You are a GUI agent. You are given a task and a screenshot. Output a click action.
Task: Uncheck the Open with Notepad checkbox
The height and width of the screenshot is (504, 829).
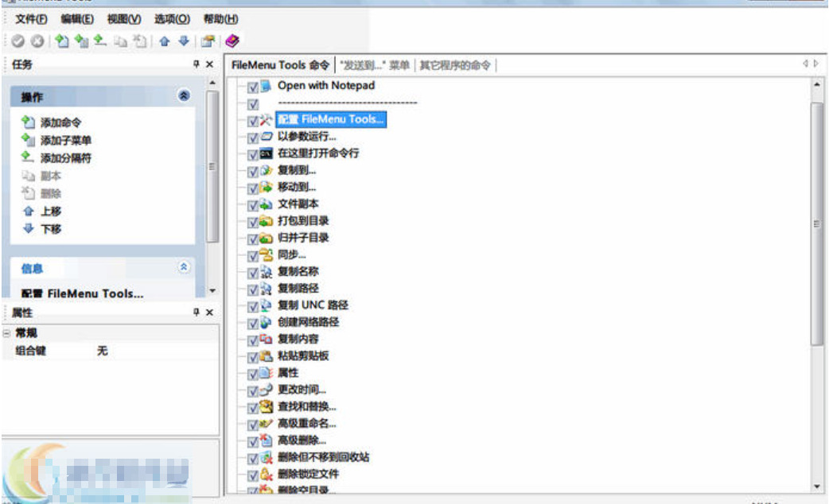coord(253,87)
